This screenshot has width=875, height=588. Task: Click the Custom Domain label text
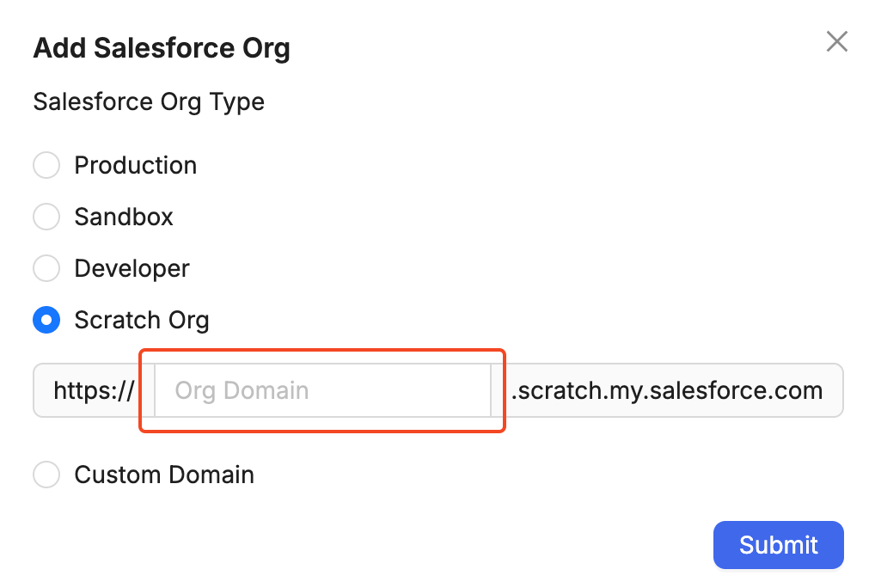click(x=164, y=475)
